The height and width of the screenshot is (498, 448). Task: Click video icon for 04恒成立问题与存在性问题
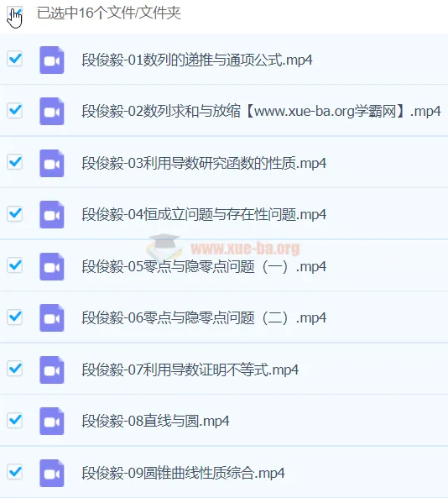[x=52, y=215]
